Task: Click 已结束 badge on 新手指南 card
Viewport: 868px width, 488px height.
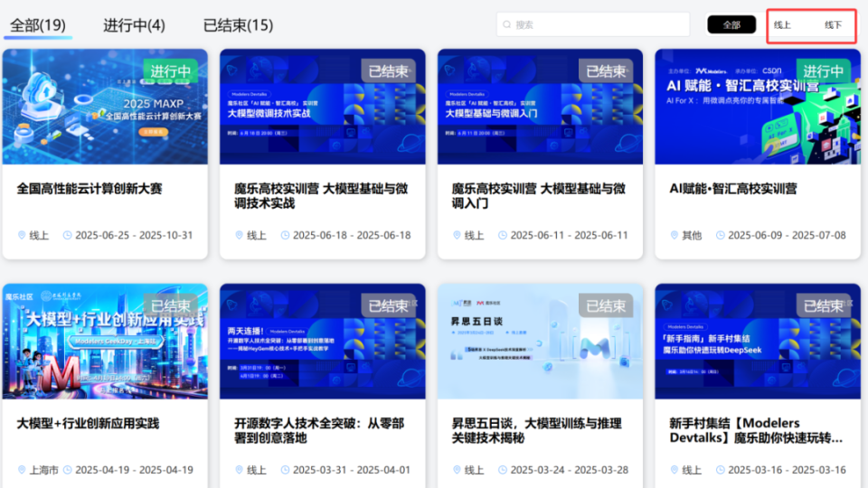Action: pos(823,305)
